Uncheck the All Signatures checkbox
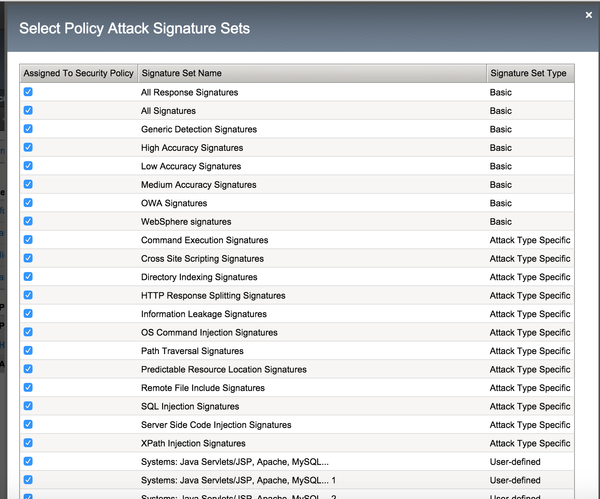Screen dimensions: 600x499 [28, 111]
